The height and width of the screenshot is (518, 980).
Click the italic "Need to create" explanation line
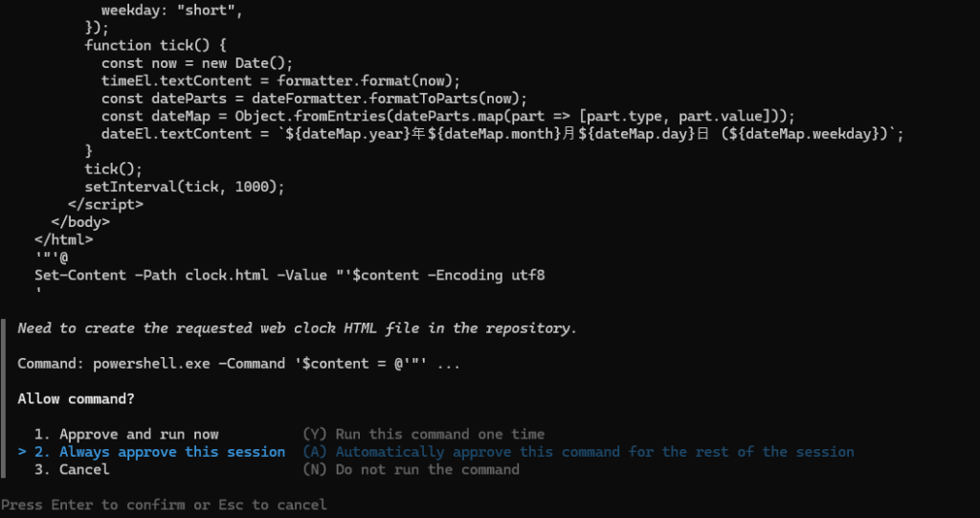pyautogui.click(x=297, y=327)
